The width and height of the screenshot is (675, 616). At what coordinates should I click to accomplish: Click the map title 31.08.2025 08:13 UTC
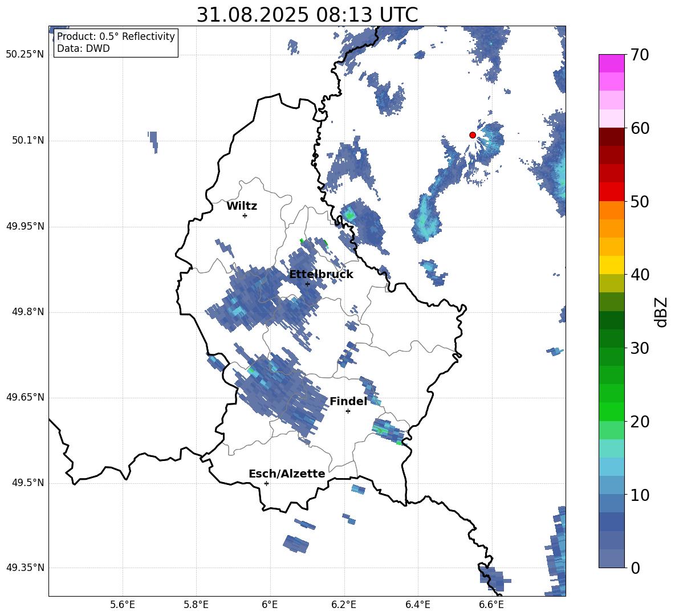click(307, 15)
